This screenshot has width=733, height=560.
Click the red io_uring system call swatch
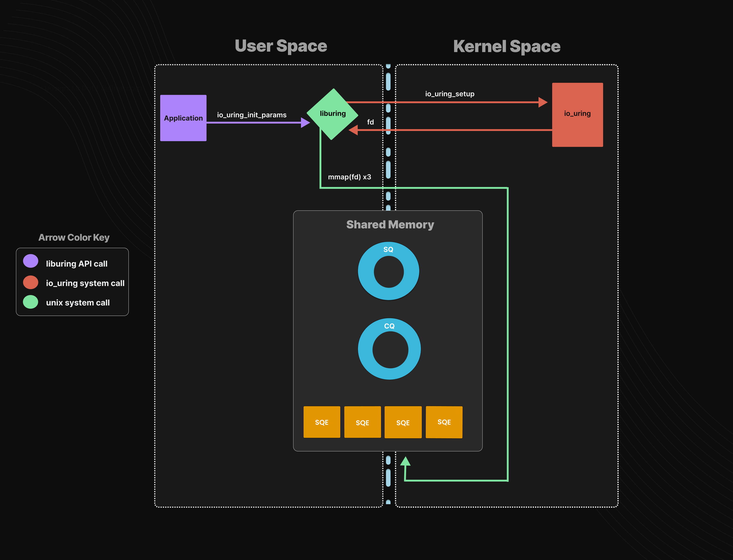pos(31,282)
